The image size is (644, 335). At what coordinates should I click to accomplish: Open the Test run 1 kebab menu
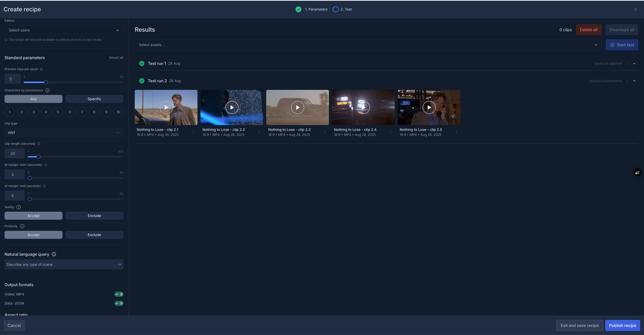(627, 63)
